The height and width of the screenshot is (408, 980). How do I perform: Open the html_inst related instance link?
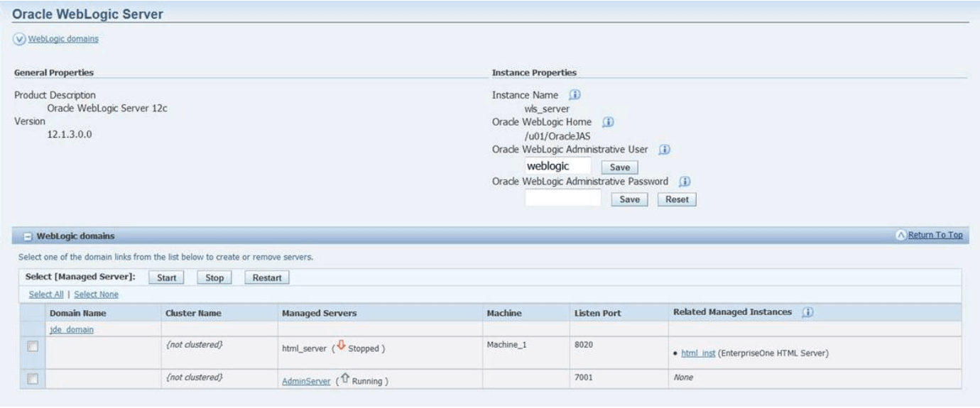(x=697, y=353)
